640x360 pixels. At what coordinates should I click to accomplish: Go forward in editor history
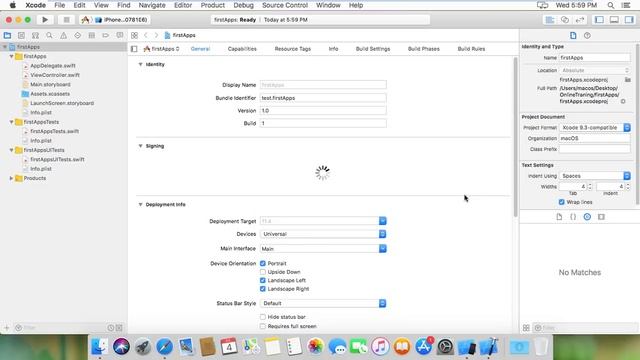tap(156, 36)
